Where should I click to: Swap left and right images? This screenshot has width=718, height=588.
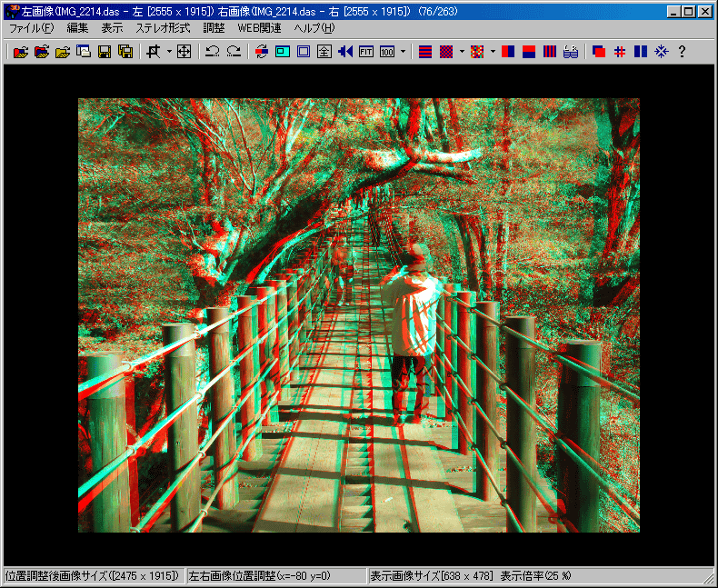pyautogui.click(x=262, y=52)
